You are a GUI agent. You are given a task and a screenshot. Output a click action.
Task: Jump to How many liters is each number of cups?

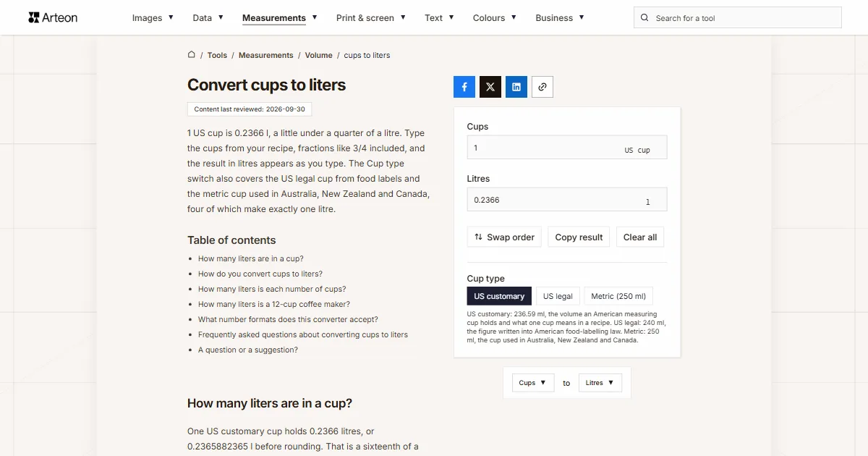(272, 289)
